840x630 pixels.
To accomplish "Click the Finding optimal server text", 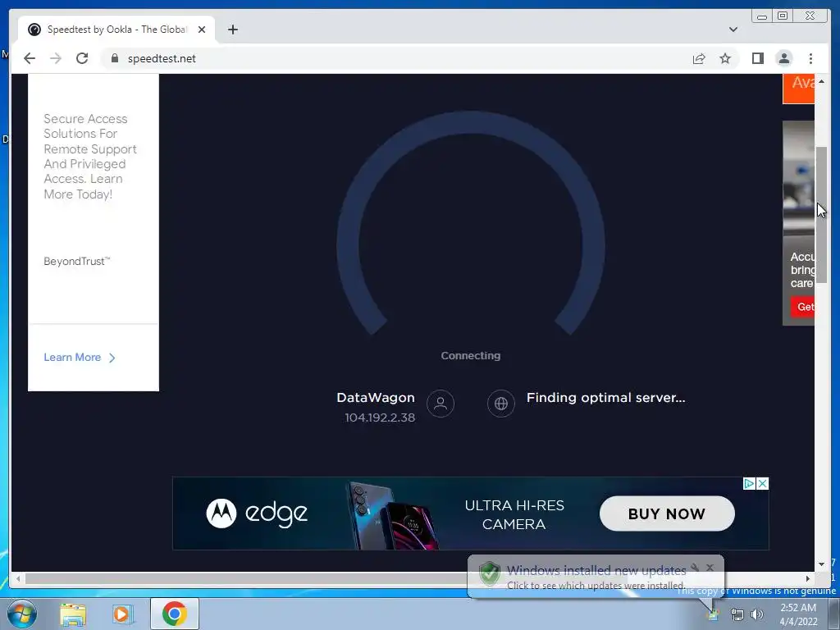I will (x=605, y=398).
